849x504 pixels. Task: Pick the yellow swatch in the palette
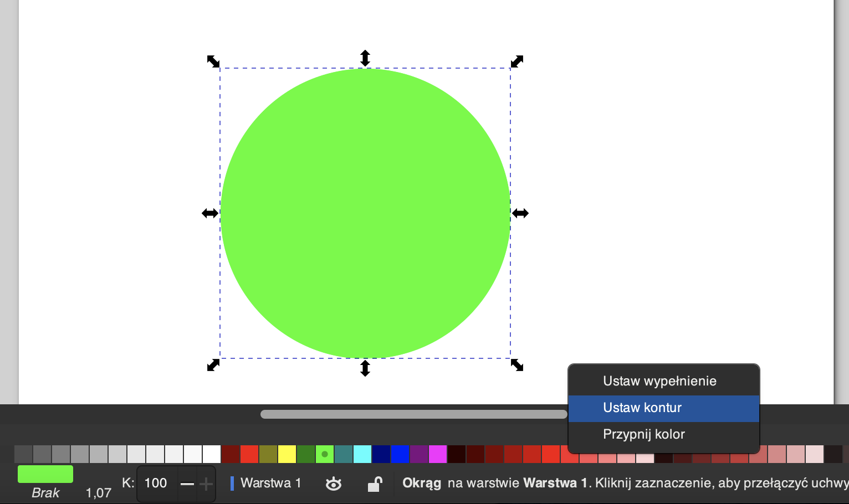[287, 454]
